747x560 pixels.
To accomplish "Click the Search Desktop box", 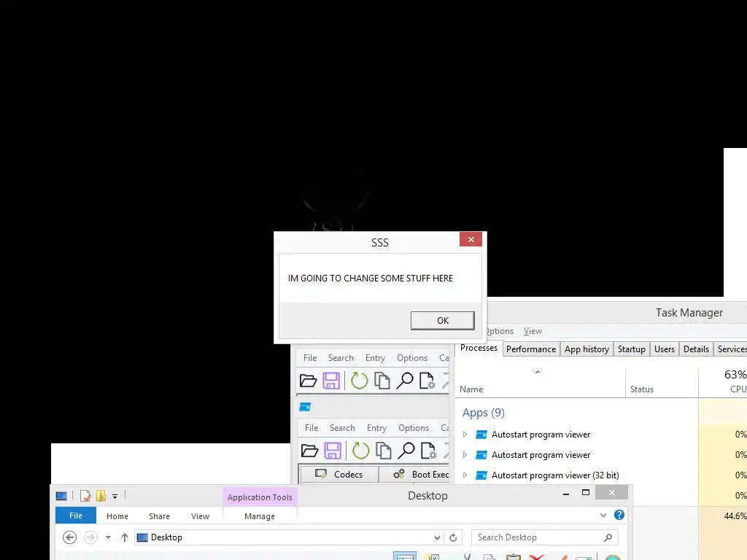I will (x=544, y=537).
